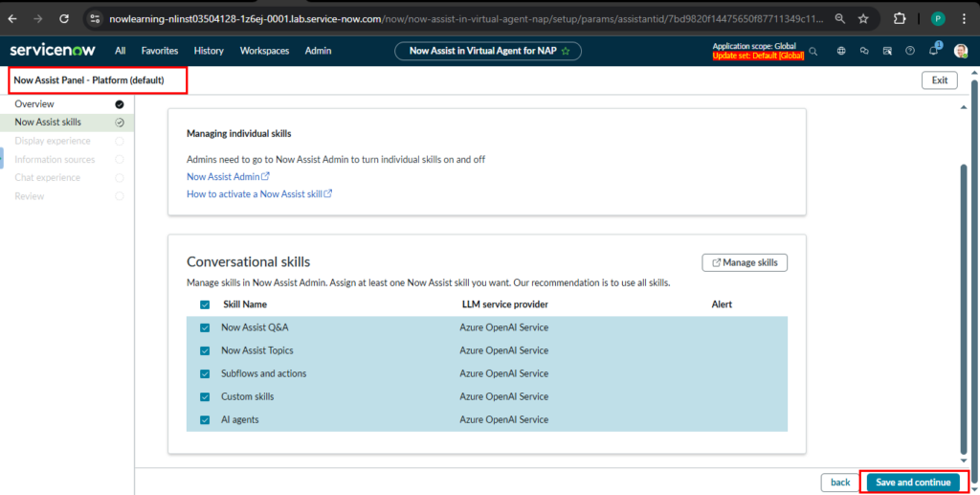Click the Exit button
980x495 pixels.
point(939,80)
